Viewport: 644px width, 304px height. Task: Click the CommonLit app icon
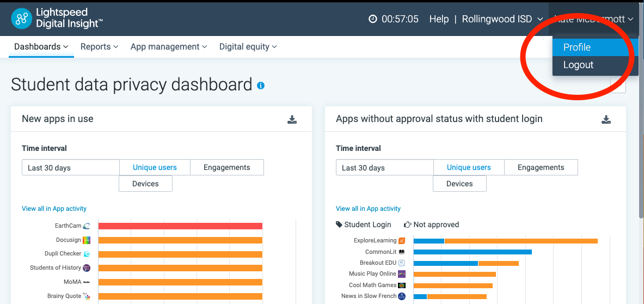tap(402, 252)
